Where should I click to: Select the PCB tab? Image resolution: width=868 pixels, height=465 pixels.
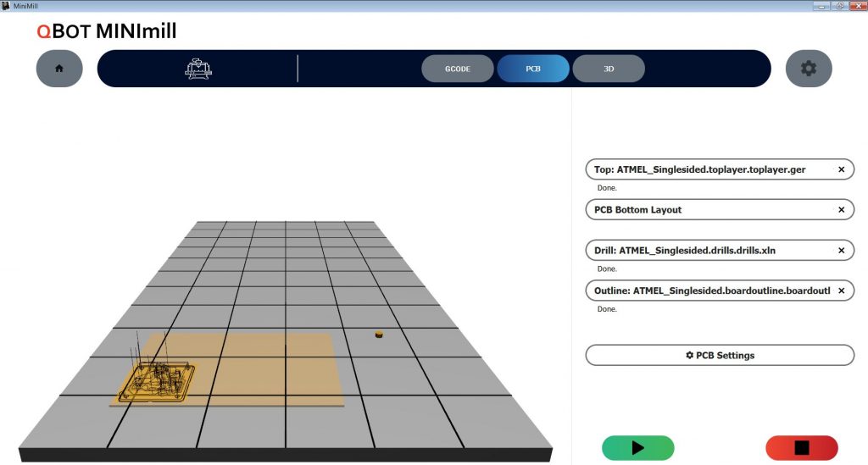[533, 69]
